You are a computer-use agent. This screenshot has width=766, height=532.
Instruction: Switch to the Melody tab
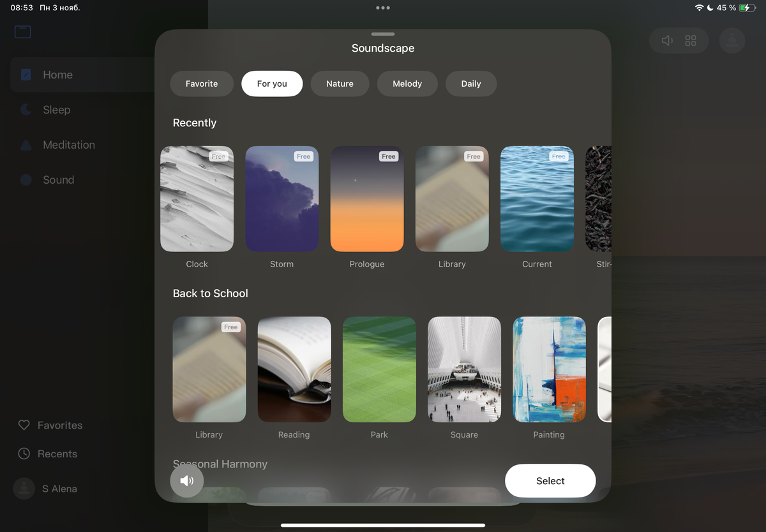pyautogui.click(x=407, y=84)
